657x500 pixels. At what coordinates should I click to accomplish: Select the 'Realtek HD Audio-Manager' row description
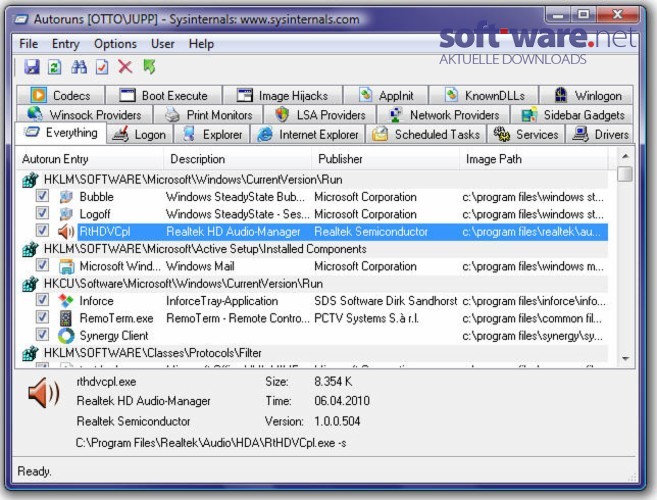coord(233,231)
